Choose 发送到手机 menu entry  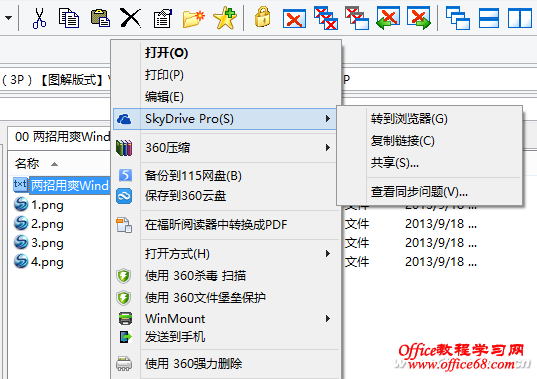click(227, 337)
